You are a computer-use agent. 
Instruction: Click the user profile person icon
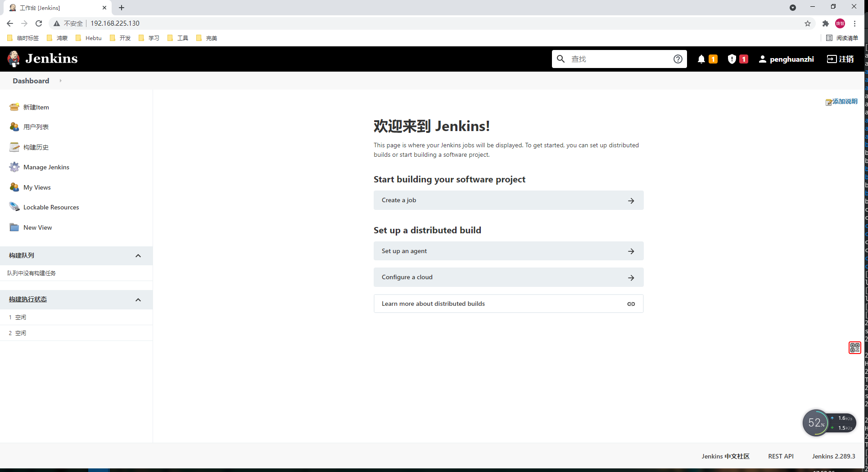[x=762, y=59]
